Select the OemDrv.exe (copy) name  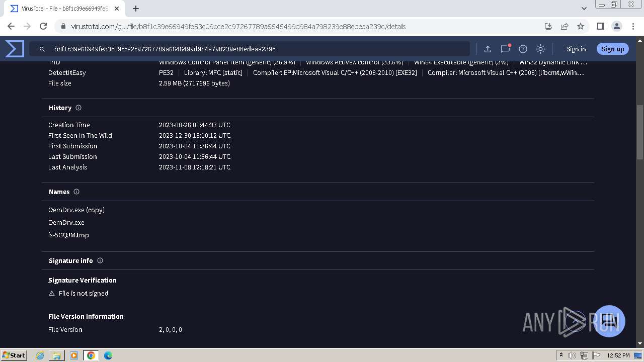click(x=76, y=210)
